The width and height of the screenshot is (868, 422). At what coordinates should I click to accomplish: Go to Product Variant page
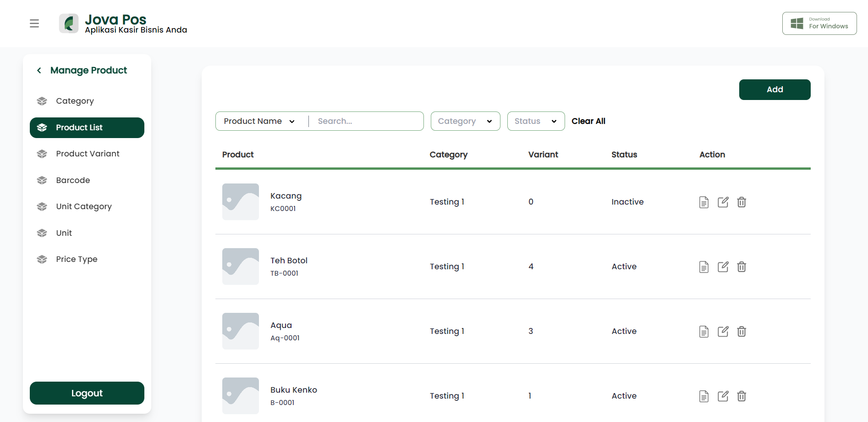pos(87,154)
